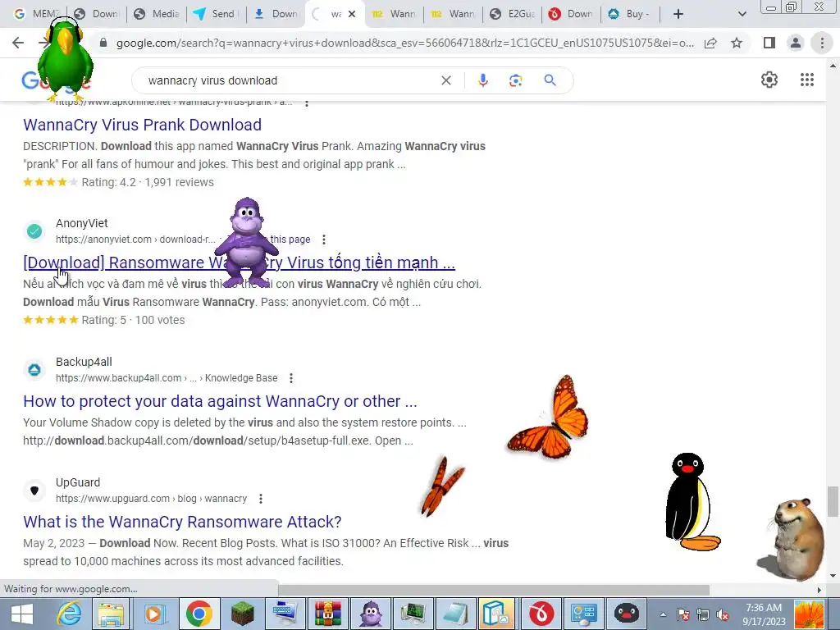Click the vertical page scrollbar thumb
The height and width of the screenshot is (630, 840).
[x=832, y=501]
